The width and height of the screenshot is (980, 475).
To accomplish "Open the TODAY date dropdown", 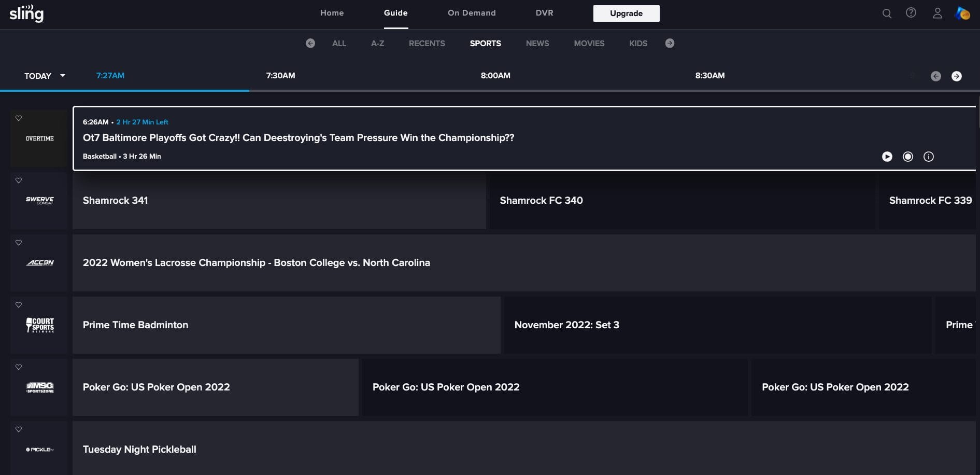I will pyautogui.click(x=44, y=76).
